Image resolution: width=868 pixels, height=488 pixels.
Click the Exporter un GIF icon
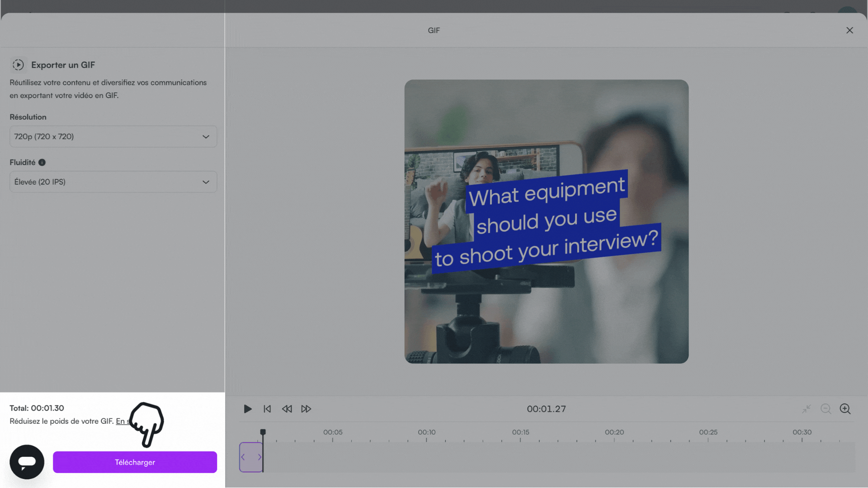click(18, 65)
